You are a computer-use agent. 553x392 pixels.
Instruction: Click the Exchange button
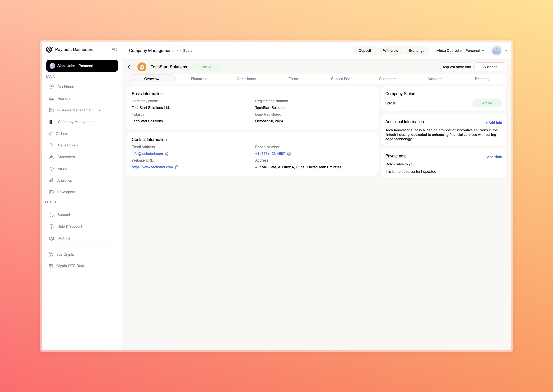click(416, 51)
